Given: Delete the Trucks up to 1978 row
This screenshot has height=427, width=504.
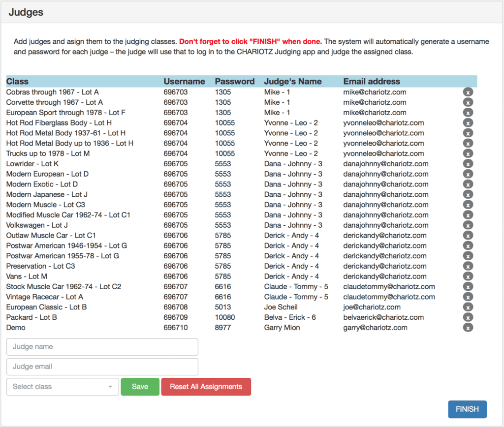Looking at the screenshot, I should pos(468,153).
